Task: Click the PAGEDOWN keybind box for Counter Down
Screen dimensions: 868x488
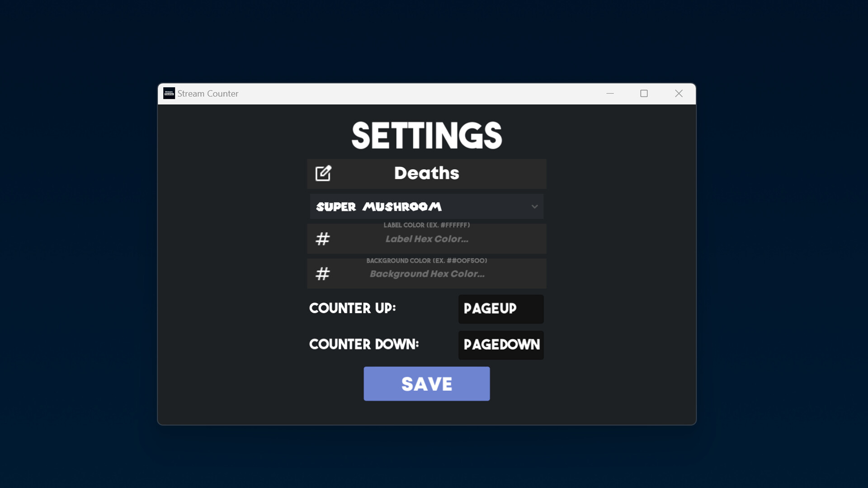Action: pos(500,345)
